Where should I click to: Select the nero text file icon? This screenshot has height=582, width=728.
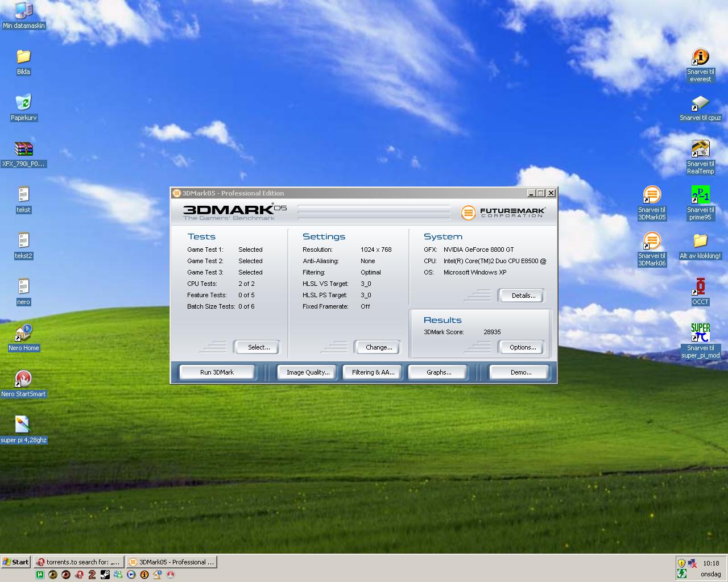click(x=23, y=292)
